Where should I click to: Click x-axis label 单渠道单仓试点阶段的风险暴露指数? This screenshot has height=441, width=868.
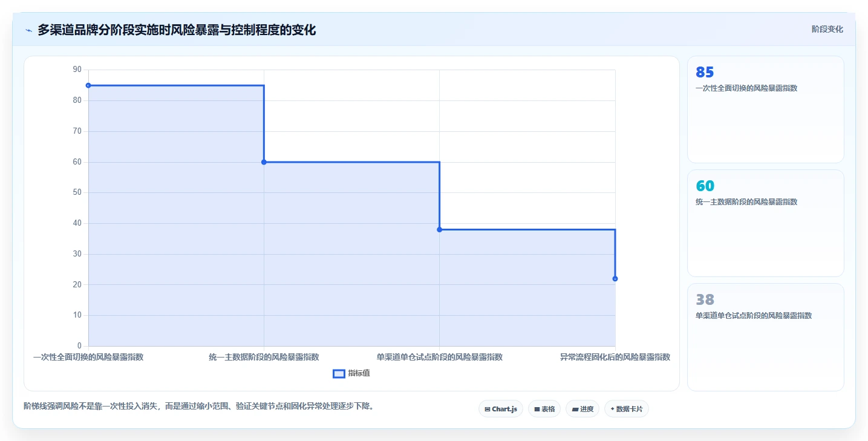tap(439, 357)
